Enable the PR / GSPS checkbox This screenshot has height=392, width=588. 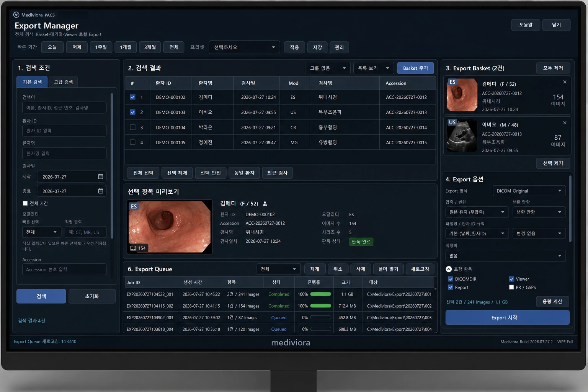[511, 287]
